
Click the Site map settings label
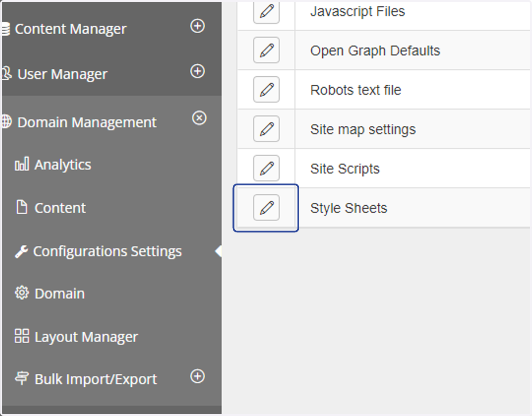363,130
